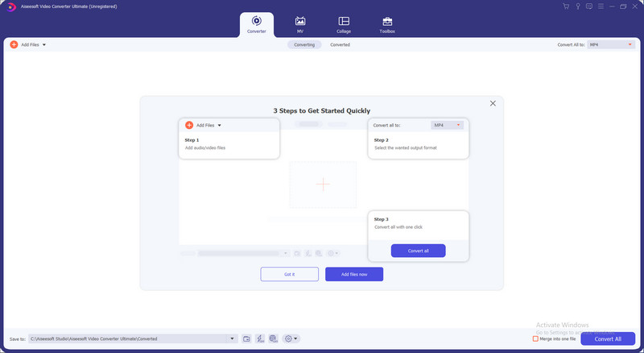
Task: Open the feedback chat icon
Action: tap(589, 6)
